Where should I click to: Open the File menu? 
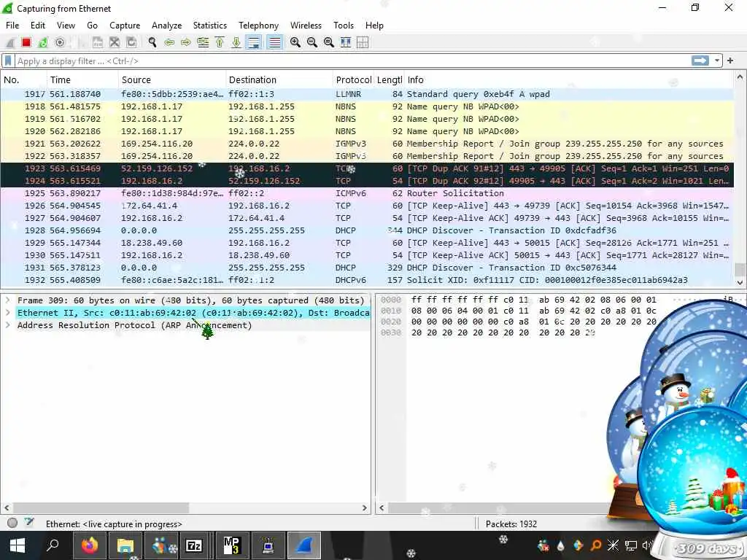(x=12, y=26)
